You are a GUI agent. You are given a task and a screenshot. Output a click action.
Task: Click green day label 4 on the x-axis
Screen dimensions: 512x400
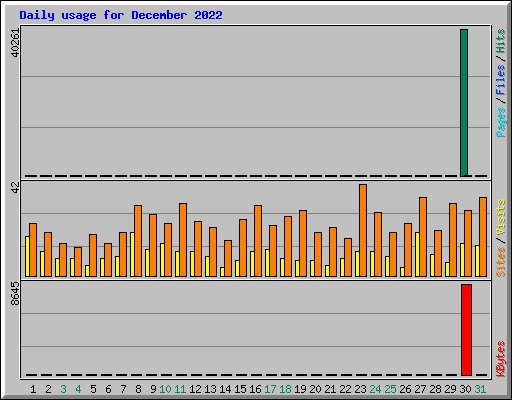(x=78, y=389)
